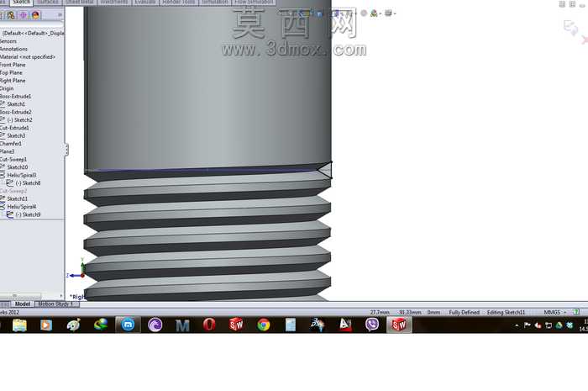Open the first SolidWorks taskbar icon
This screenshot has height=391, width=588.
pos(236,325)
